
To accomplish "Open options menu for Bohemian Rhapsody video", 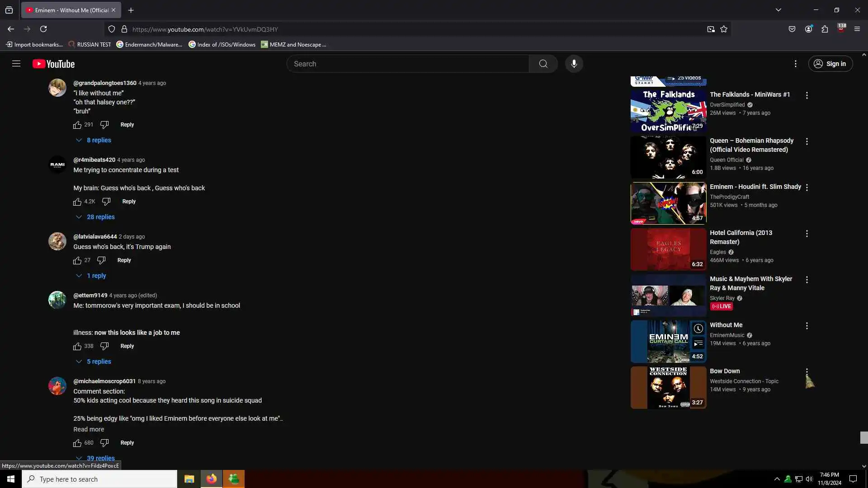I will tap(807, 141).
